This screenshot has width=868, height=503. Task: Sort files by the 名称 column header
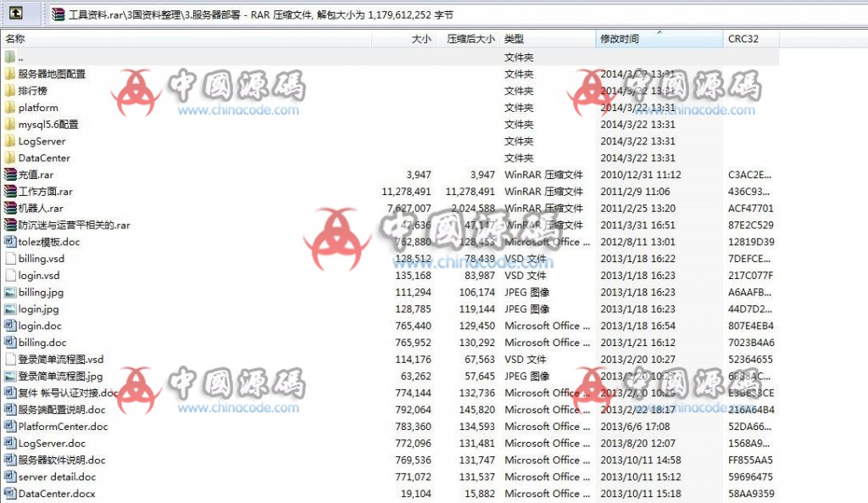click(16, 38)
